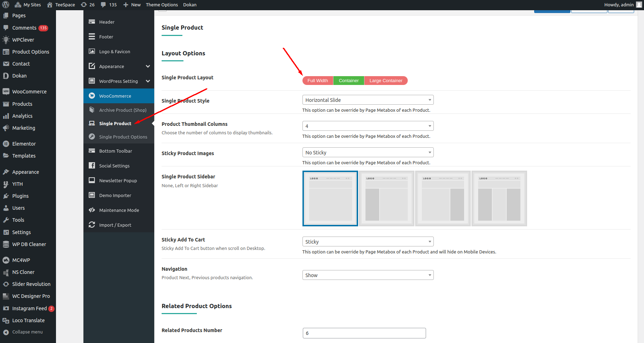
Task: Click the Archive Product tag icon
Action: coord(92,110)
